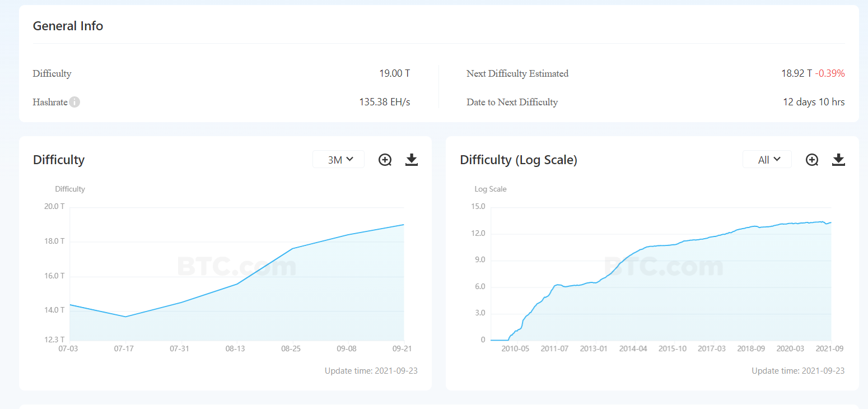Click the Log Scale axis caption
868x409 pixels.
coord(491,189)
